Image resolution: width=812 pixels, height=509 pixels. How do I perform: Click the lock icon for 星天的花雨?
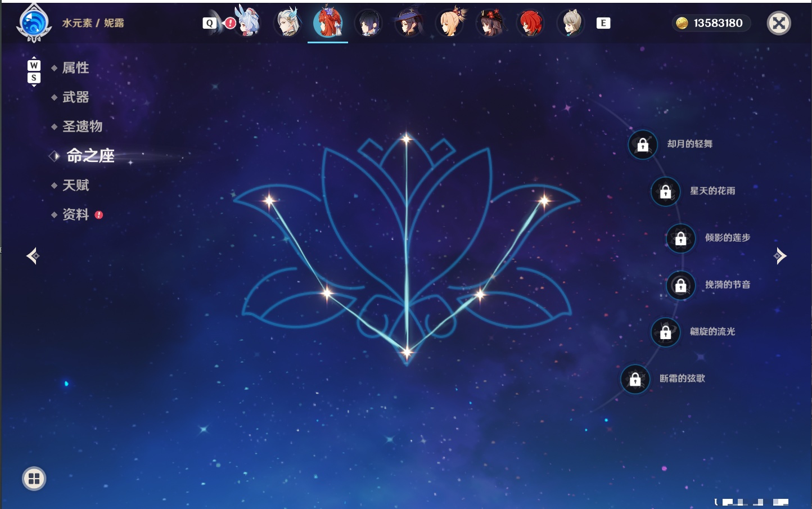click(666, 191)
